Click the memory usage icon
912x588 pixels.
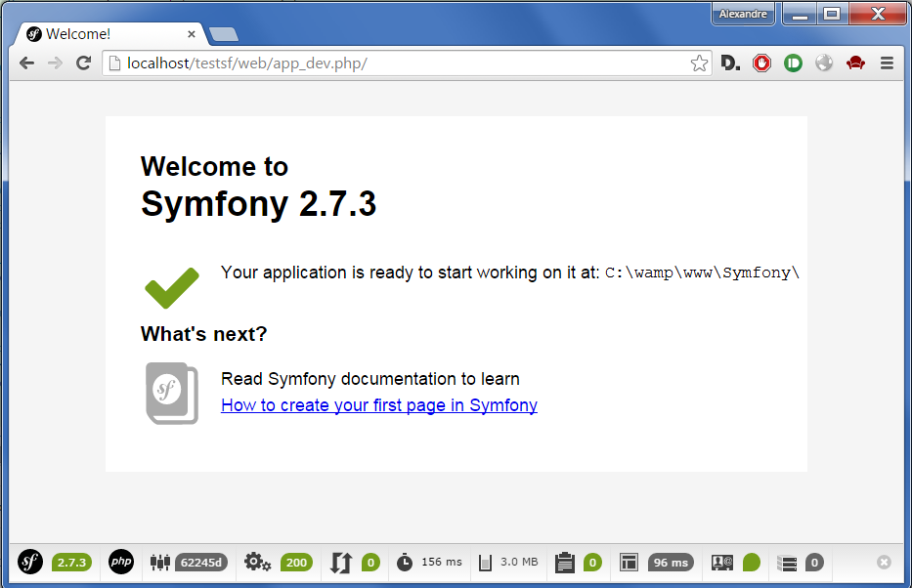tap(485, 563)
